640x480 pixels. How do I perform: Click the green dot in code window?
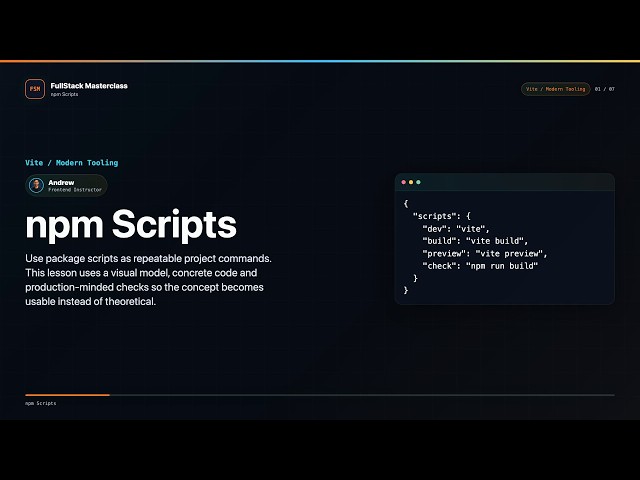click(418, 182)
